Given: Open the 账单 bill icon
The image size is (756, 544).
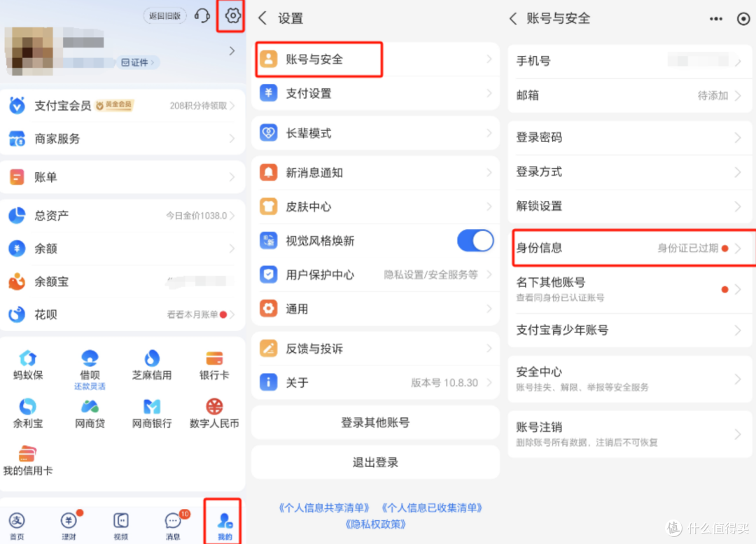Looking at the screenshot, I should pyautogui.click(x=17, y=177).
